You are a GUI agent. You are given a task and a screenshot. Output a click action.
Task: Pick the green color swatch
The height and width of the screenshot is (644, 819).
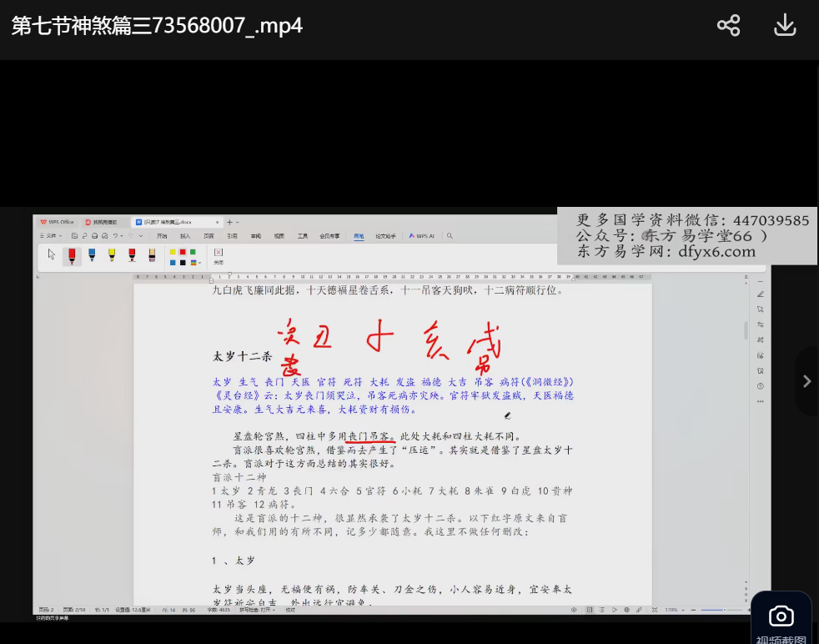193,252
